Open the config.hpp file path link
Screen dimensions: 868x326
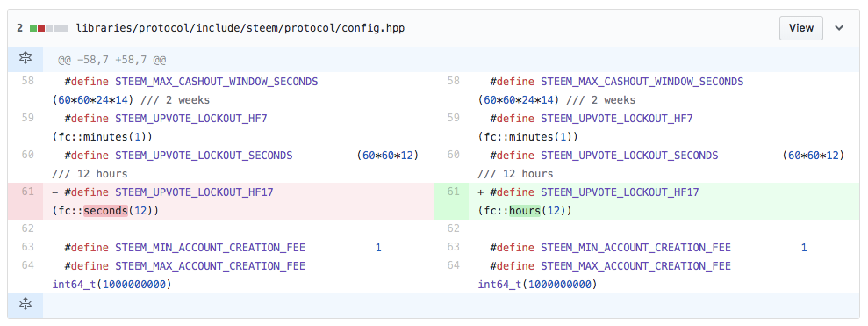point(240,28)
